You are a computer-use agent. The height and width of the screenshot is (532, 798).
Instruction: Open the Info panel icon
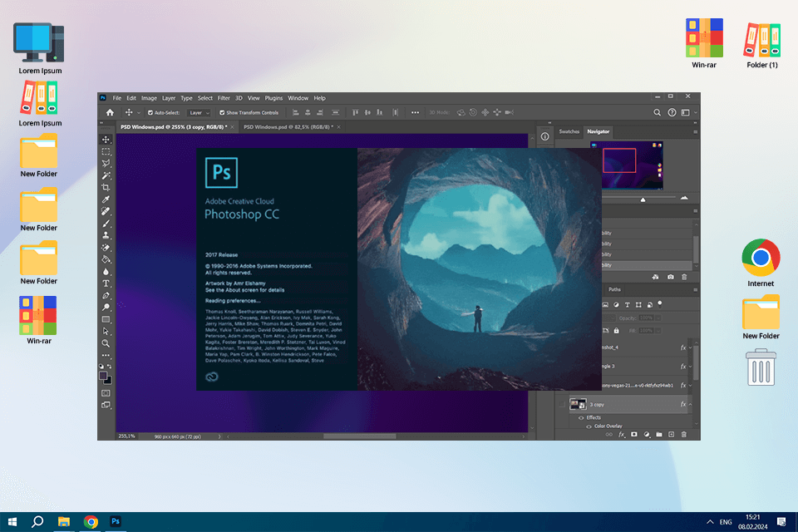click(x=544, y=136)
